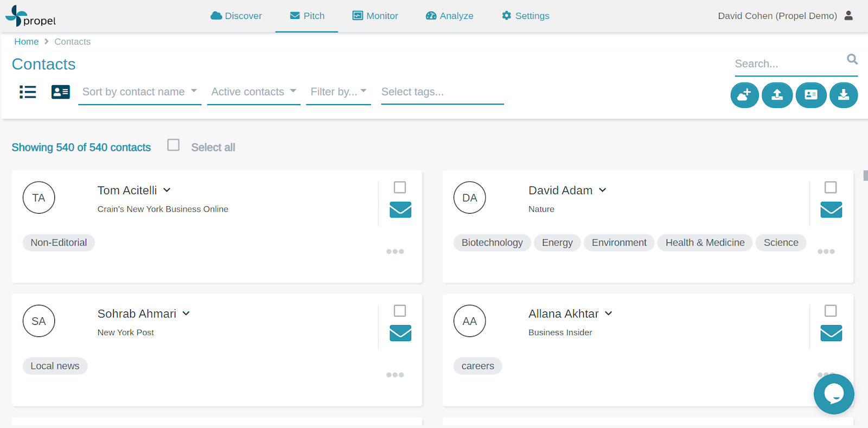This screenshot has width=868, height=428.
Task: Click the round contact card button
Action: (811, 95)
